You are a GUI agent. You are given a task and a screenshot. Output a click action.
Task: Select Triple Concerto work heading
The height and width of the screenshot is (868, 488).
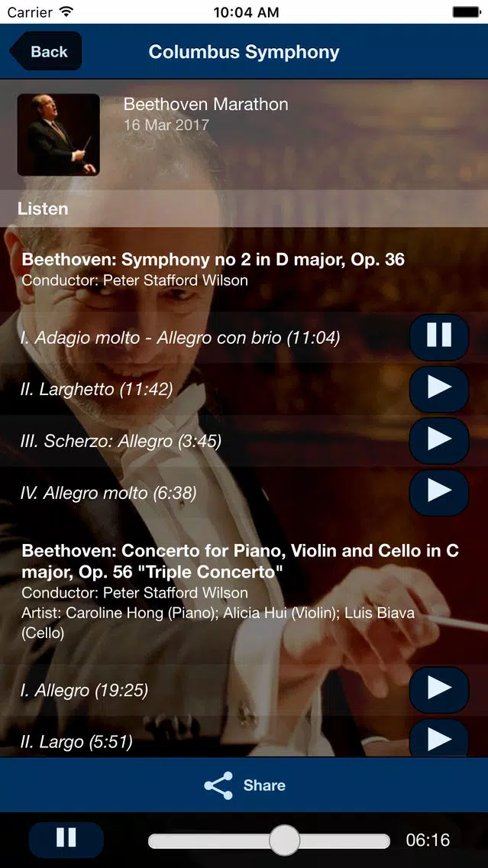(240, 561)
